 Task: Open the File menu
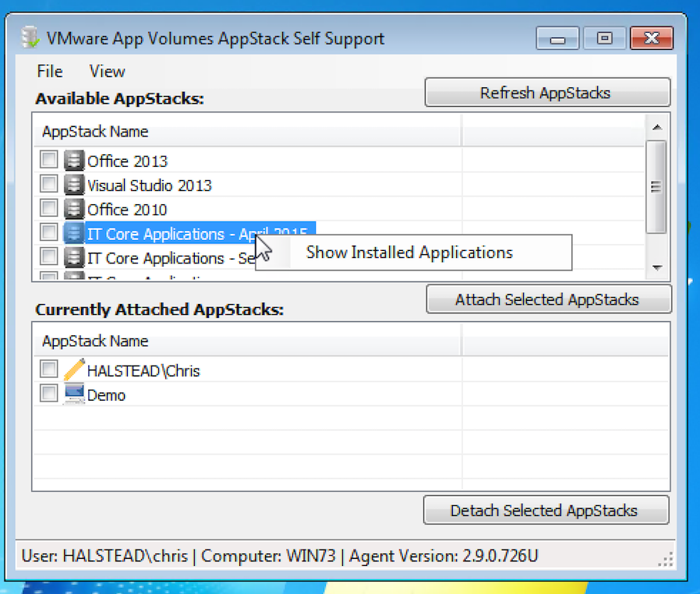(x=49, y=72)
